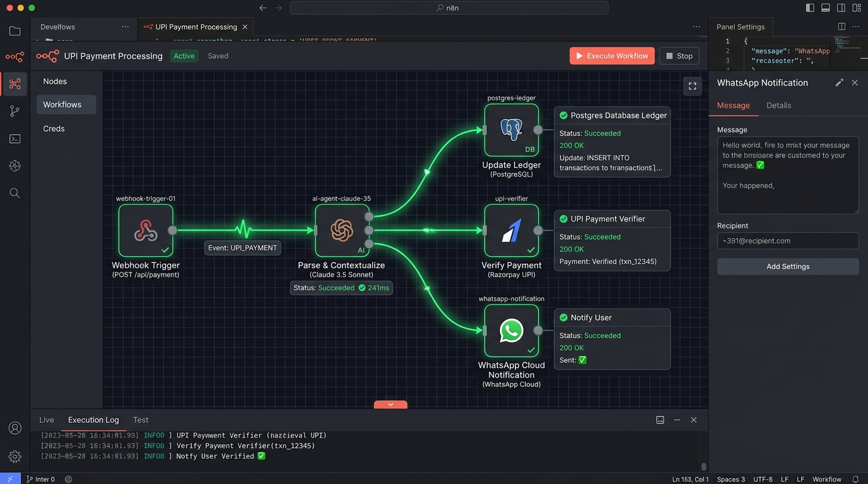Click the Recipient input field
The width and height of the screenshot is (868, 484).
coord(788,241)
